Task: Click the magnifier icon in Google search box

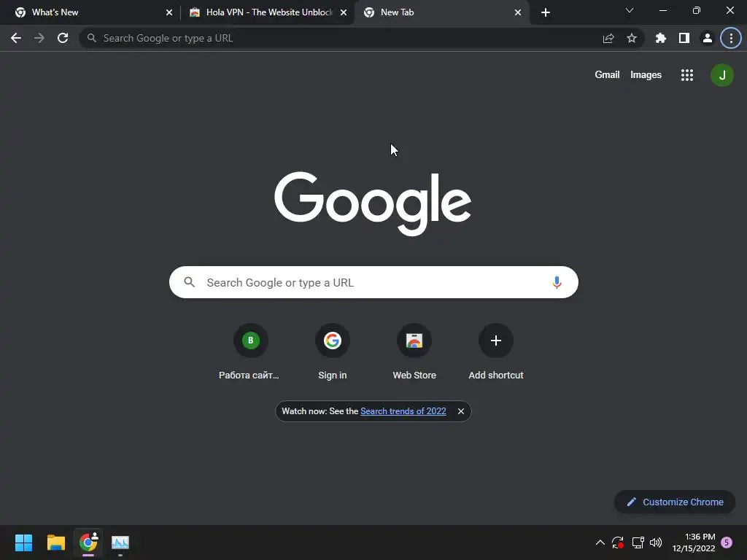Action: 190,282
